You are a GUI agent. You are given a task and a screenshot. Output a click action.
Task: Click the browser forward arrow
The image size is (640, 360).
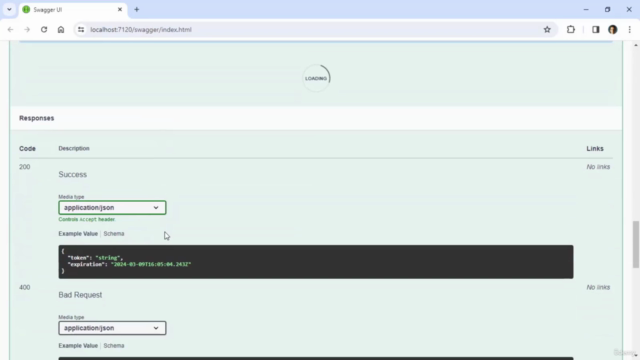point(27,29)
